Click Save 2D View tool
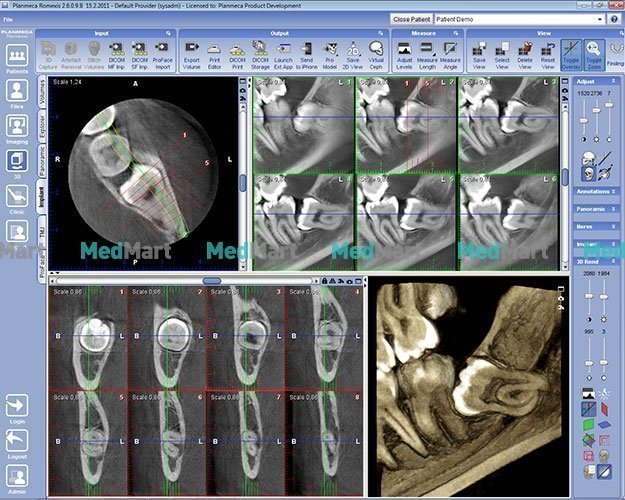The width and height of the screenshot is (625, 500). pyautogui.click(x=353, y=55)
